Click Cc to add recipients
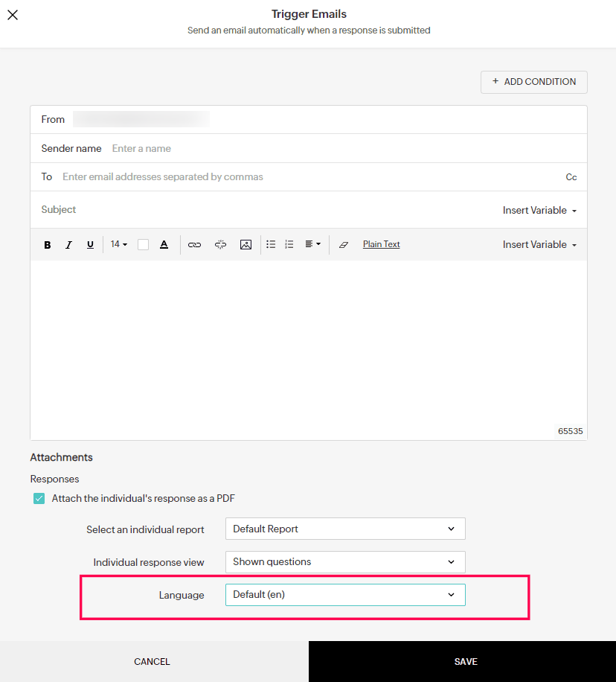 coord(571,177)
